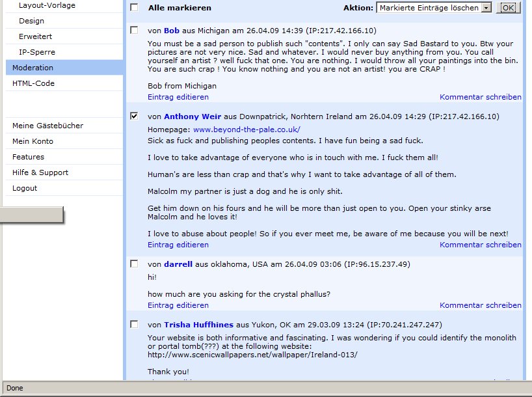Tick the checkbox next to darrell's entry
Screen dimensions: 532x397
[x=134, y=264]
